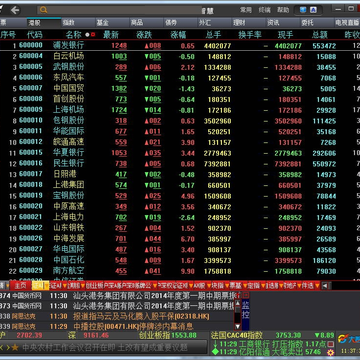Select stock code 600000 in row 1
Screen dimensions: 360x360
coord(31,45)
